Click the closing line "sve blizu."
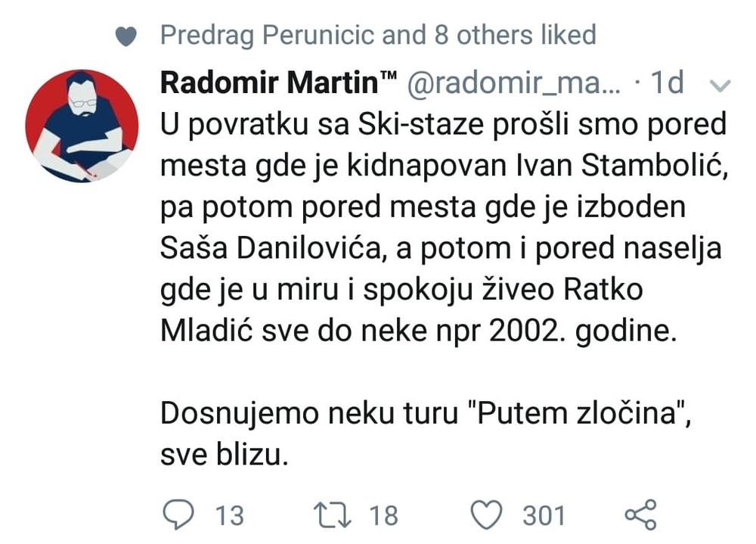The height and width of the screenshot is (544, 756). 225,455
